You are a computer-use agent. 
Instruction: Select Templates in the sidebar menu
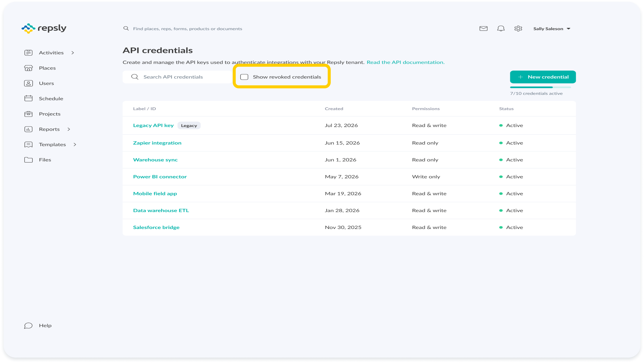pos(52,145)
